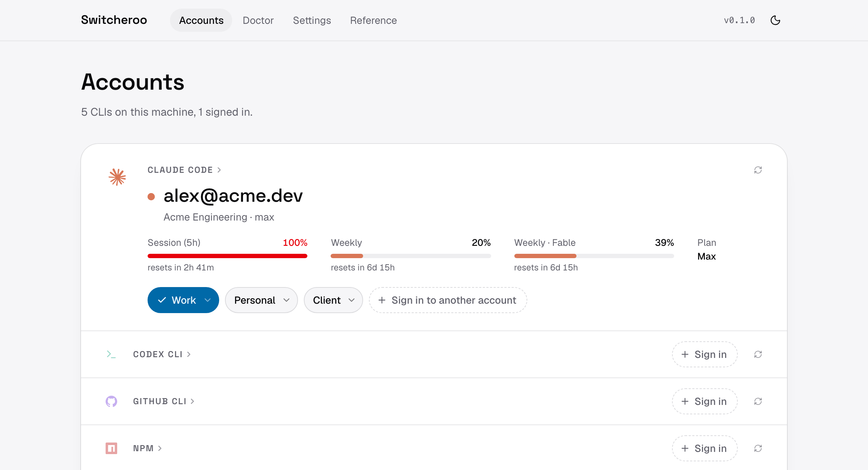
Task: Click the NPM logo icon
Action: (x=111, y=448)
